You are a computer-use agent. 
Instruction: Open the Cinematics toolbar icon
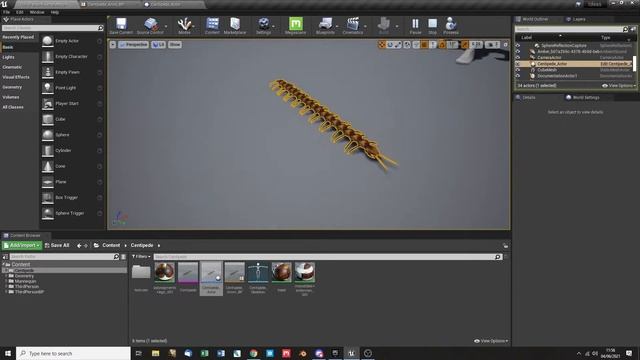353,26
